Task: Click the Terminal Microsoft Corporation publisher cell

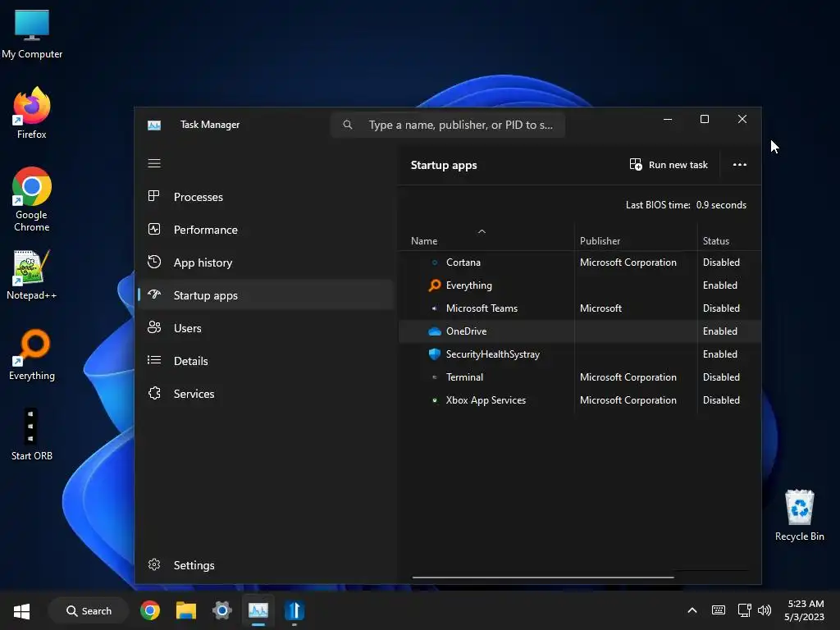Action: pos(636,377)
